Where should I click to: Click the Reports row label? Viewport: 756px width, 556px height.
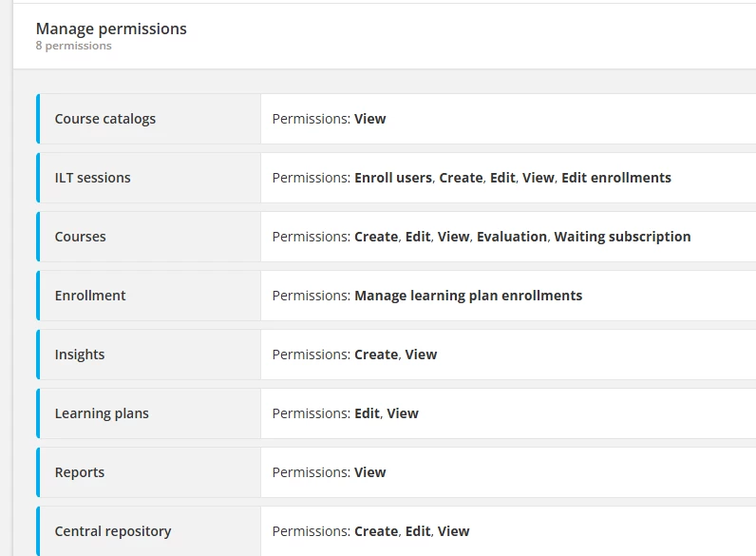[80, 472]
